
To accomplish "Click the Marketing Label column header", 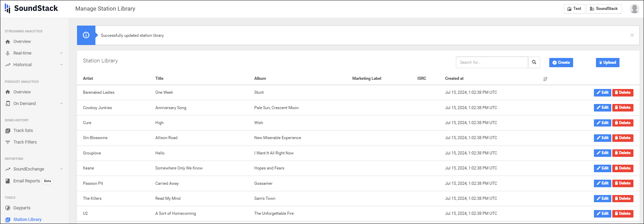I will 367,78.
